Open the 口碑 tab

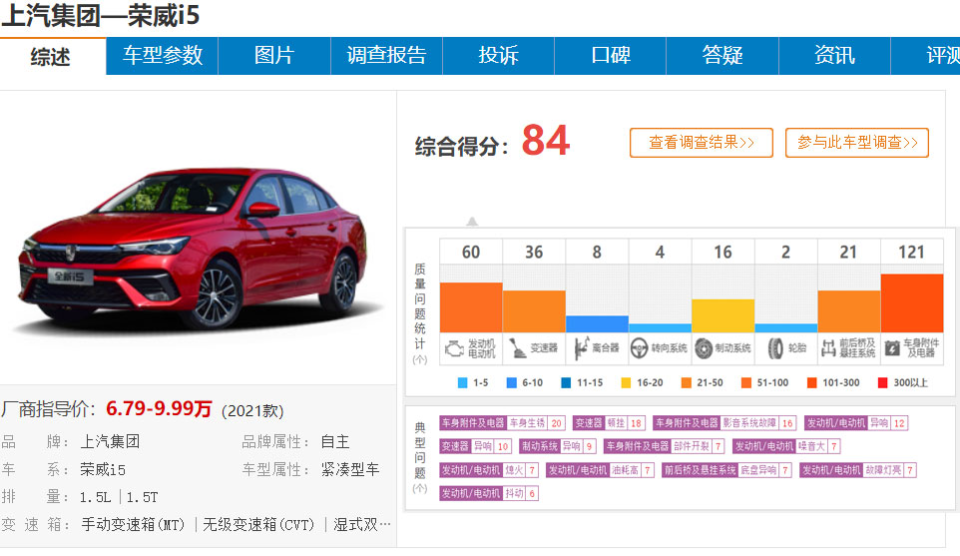coord(610,56)
